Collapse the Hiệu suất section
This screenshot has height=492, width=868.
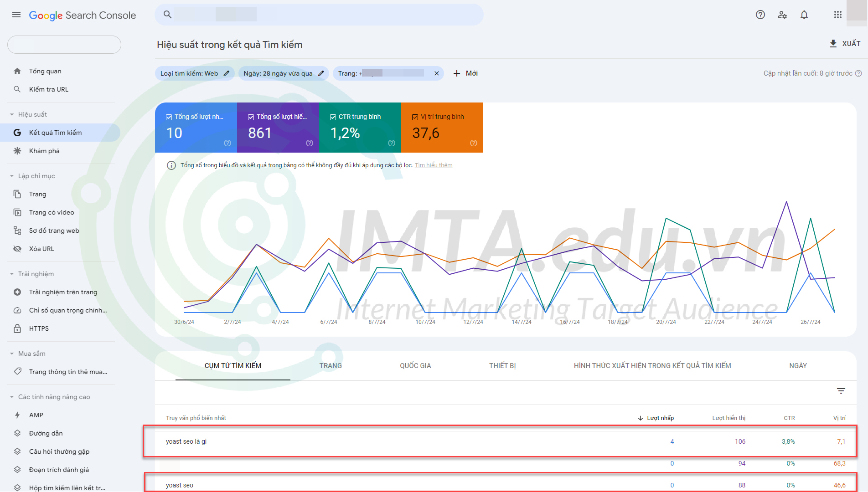tap(12, 114)
